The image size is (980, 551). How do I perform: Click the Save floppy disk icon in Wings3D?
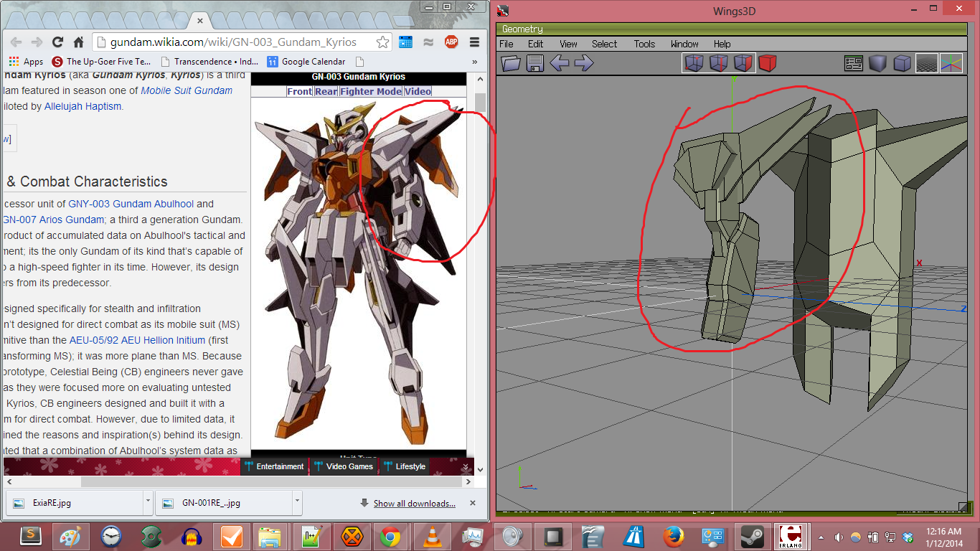534,63
